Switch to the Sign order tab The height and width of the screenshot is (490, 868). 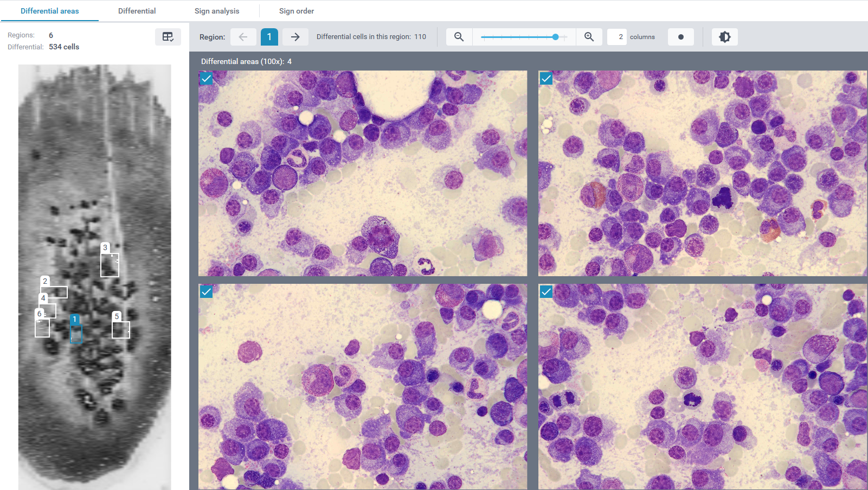coord(296,10)
